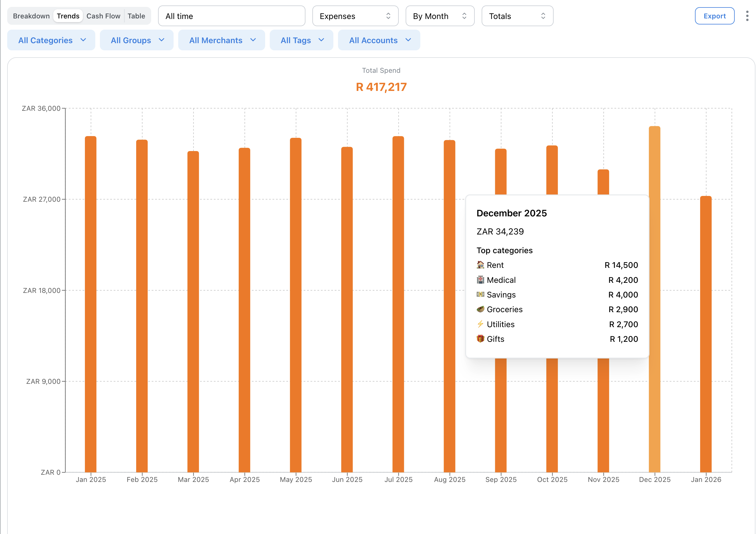
Task: Click the Gifts present icon in tooltip
Action: pyautogui.click(x=480, y=339)
